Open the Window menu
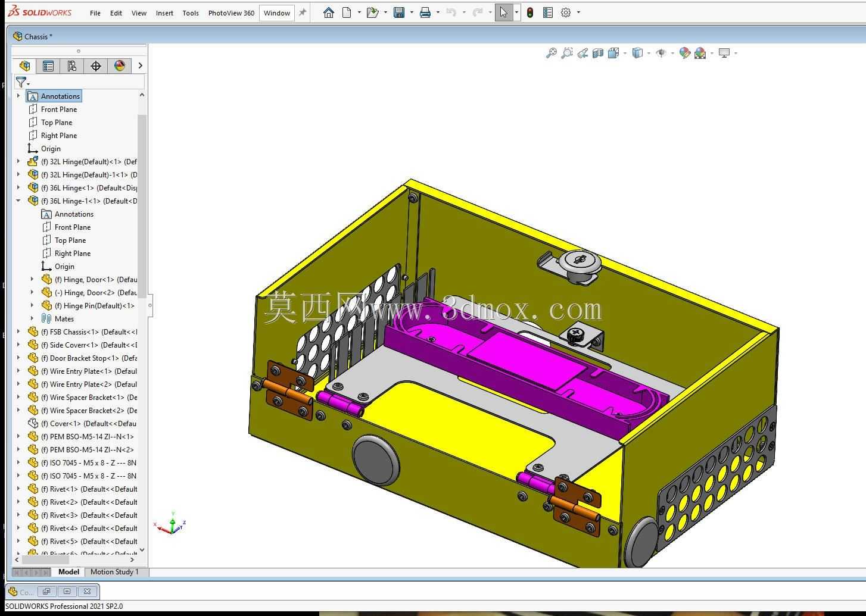 (x=277, y=13)
